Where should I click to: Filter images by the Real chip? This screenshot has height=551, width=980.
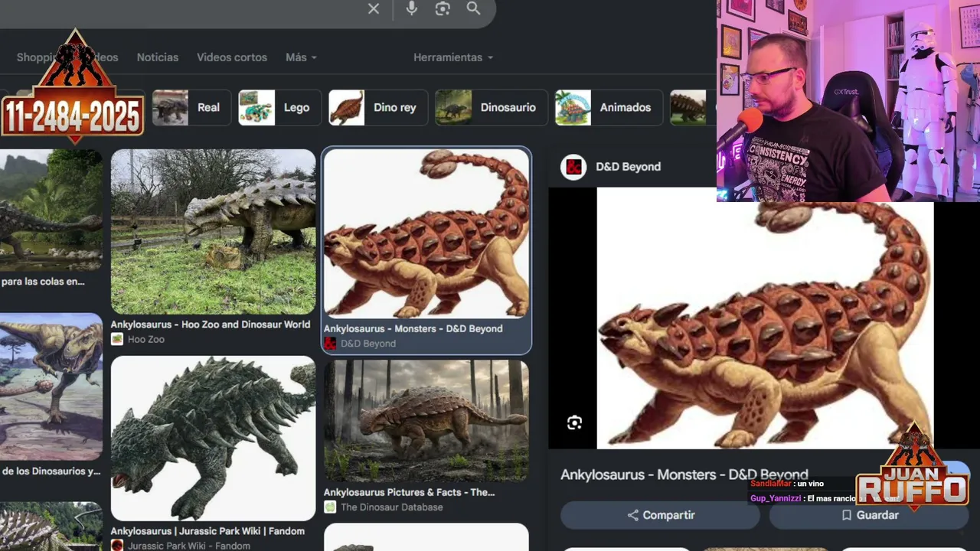pos(191,108)
